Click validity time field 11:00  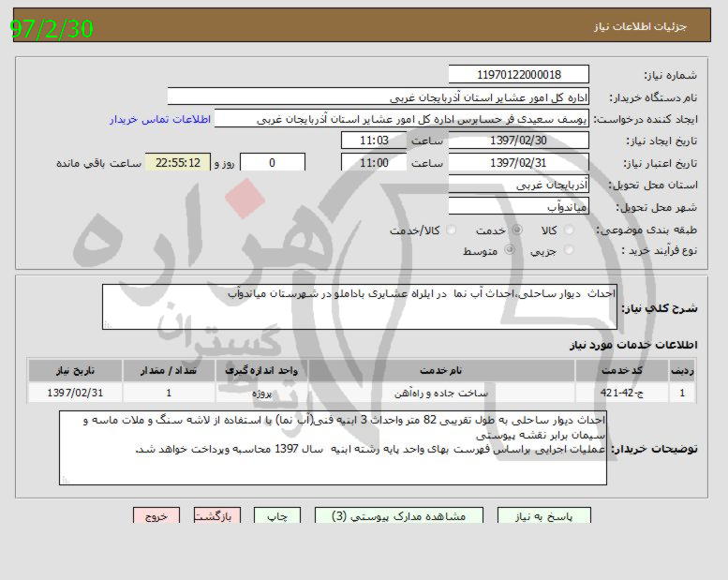(x=374, y=162)
